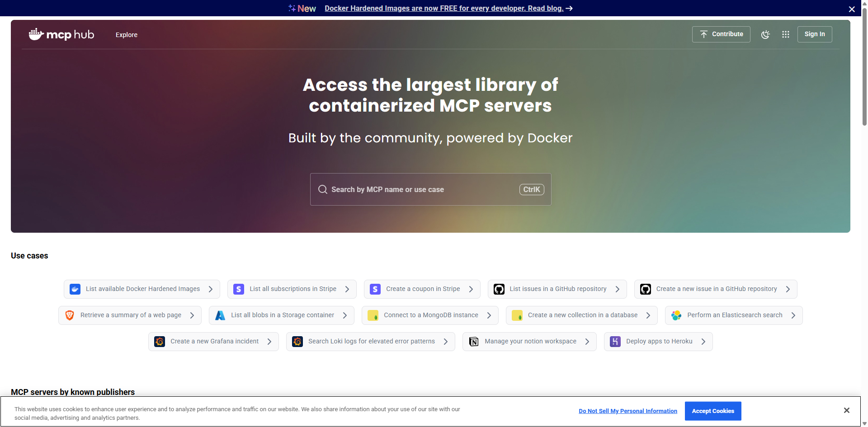Toggle dark mode with the moon icon
Image resolution: width=868 pixels, height=427 pixels.
click(x=766, y=34)
